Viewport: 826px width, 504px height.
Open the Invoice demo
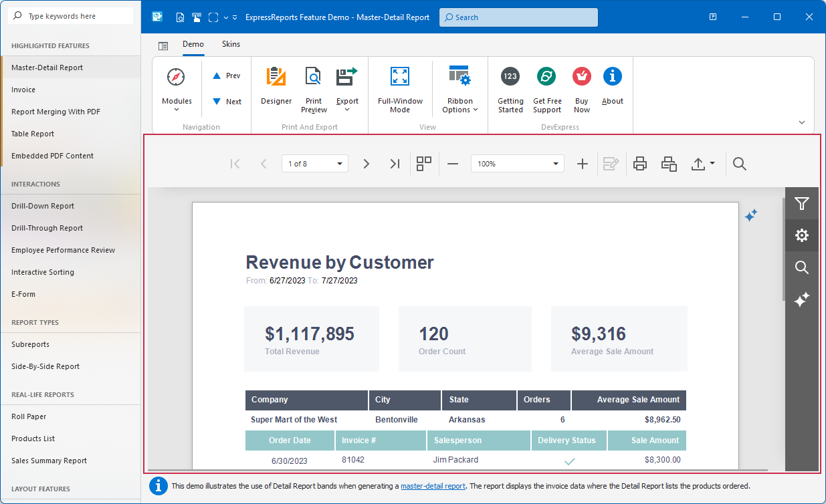point(71,90)
